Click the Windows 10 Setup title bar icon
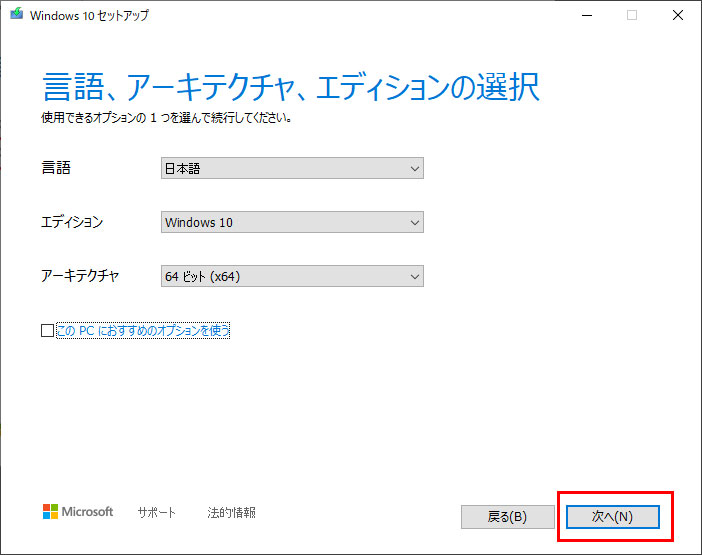The height and width of the screenshot is (555, 702). pos(17,14)
